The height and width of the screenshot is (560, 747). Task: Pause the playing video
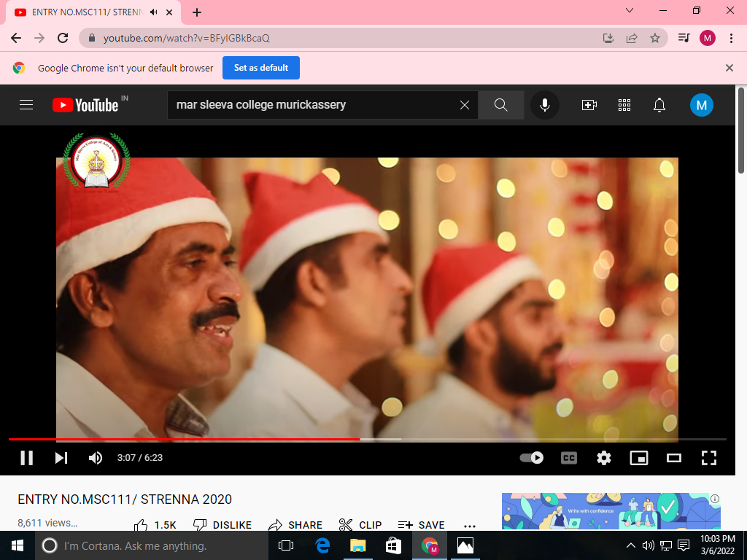point(26,458)
